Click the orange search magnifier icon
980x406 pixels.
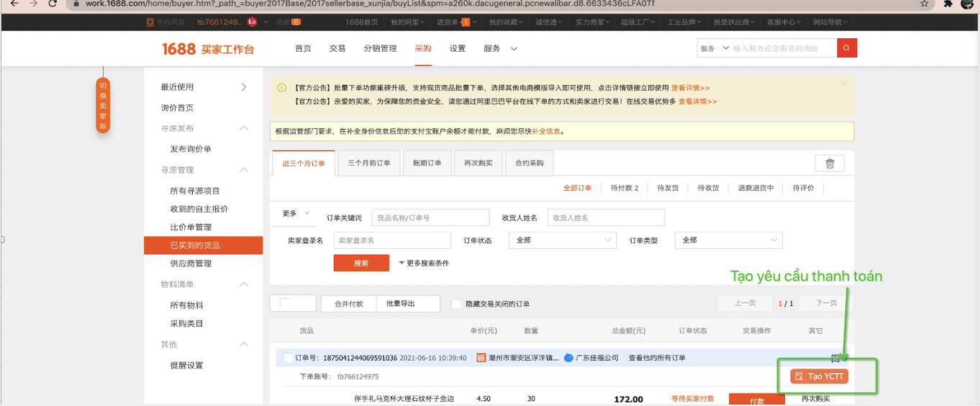pos(847,48)
